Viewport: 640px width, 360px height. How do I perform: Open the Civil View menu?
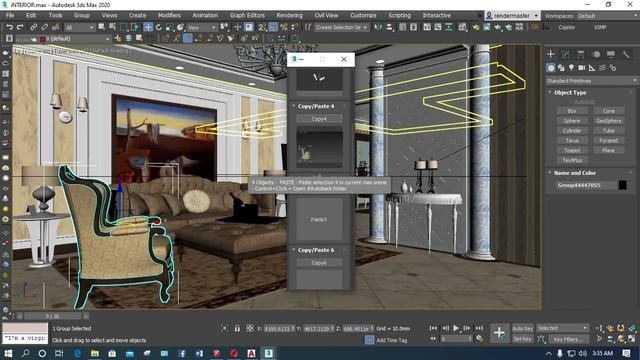[326, 16]
